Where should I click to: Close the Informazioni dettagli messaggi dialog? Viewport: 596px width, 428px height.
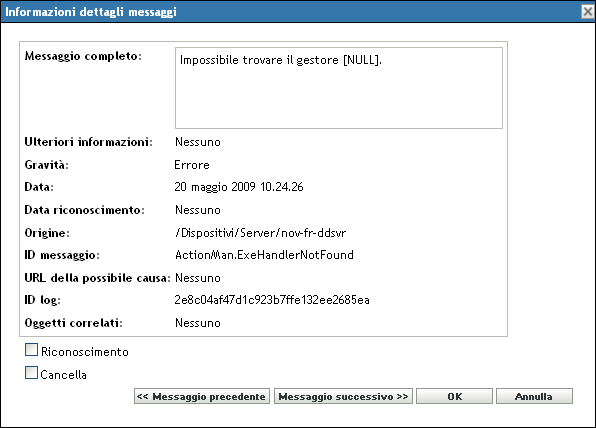tap(588, 12)
